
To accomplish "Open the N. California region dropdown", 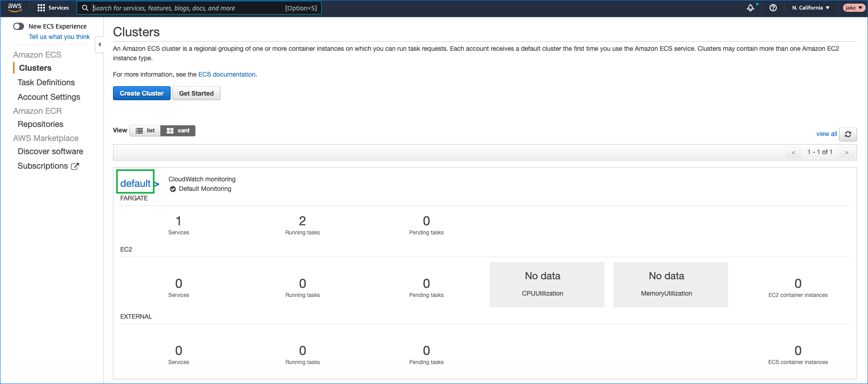I will [811, 8].
